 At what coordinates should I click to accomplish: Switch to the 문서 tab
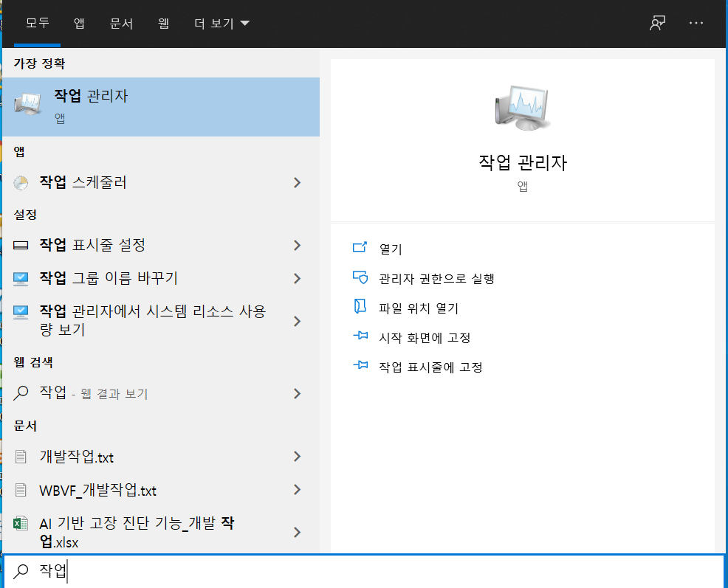pos(121,23)
